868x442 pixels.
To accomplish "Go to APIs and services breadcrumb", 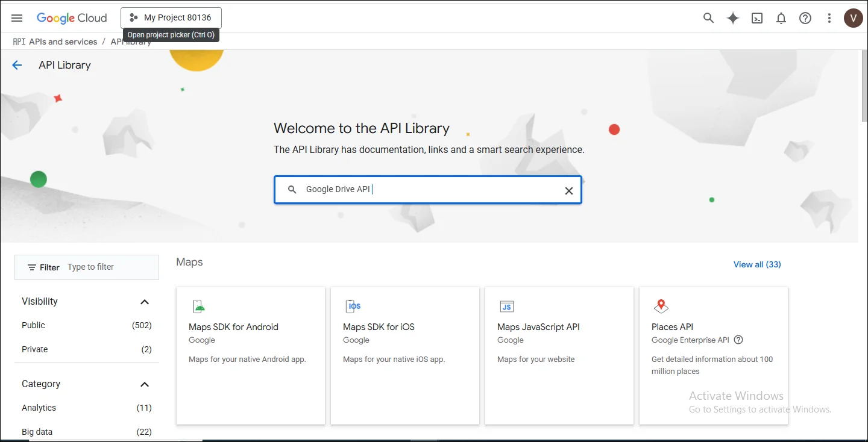I will coord(63,42).
